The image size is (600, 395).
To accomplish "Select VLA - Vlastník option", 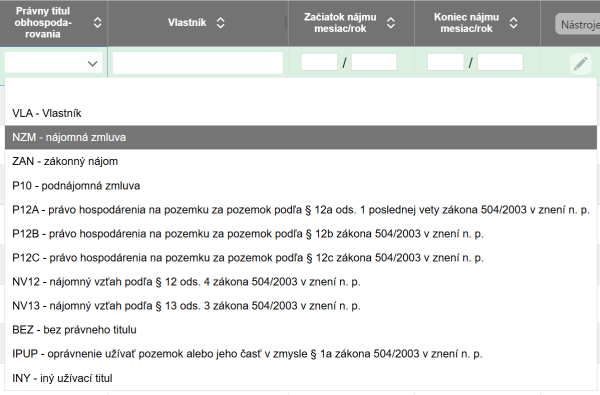I will (x=301, y=113).
